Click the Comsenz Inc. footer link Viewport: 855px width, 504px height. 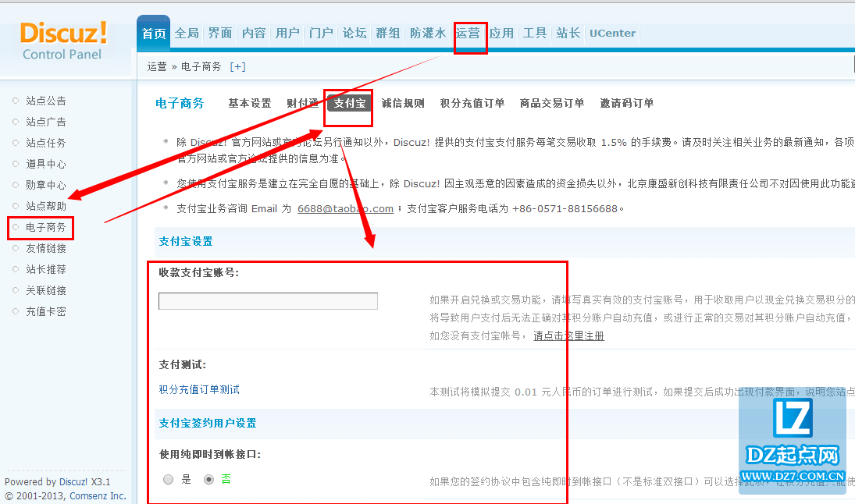[98, 496]
